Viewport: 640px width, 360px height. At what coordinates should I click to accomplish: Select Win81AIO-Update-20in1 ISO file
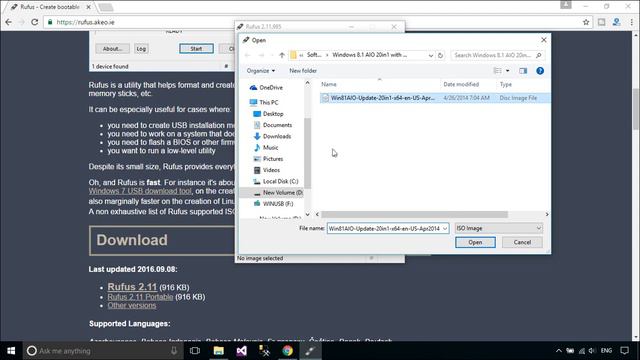(x=435, y=98)
